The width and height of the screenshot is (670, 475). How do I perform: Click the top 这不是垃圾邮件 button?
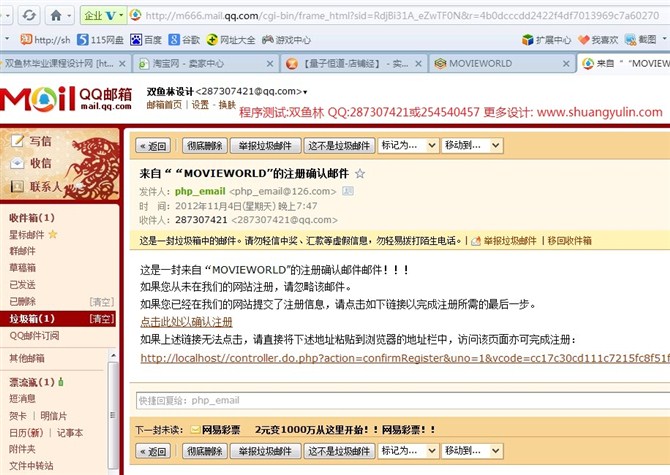point(339,146)
